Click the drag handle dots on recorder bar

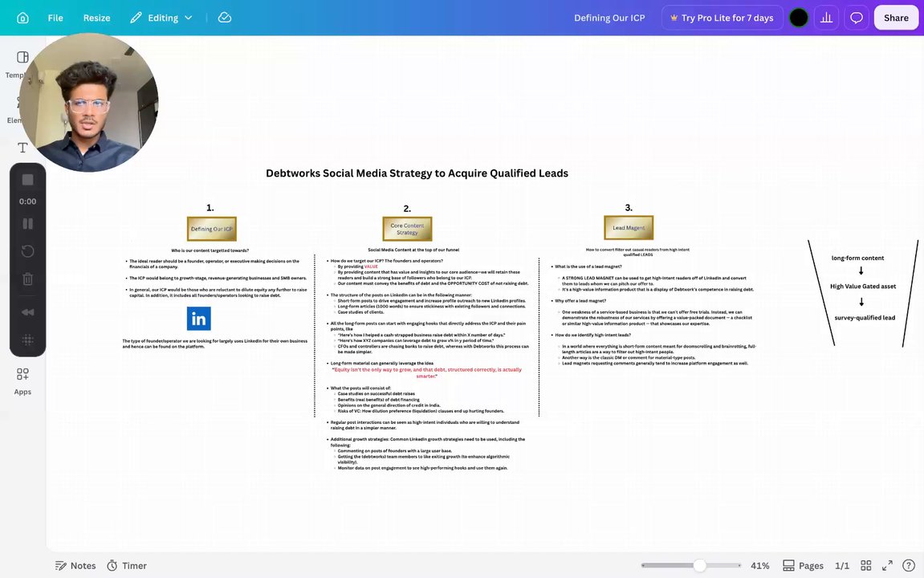click(28, 340)
